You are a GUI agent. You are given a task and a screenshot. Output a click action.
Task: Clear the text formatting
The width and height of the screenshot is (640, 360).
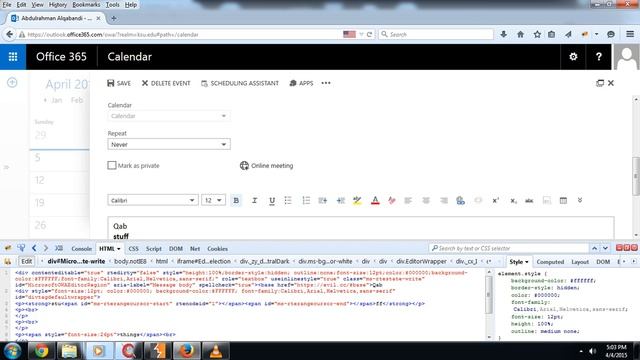click(x=392, y=200)
